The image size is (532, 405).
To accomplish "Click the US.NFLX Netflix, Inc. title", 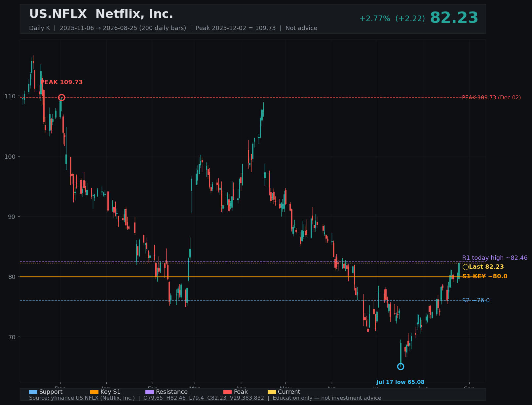I will [x=101, y=14].
